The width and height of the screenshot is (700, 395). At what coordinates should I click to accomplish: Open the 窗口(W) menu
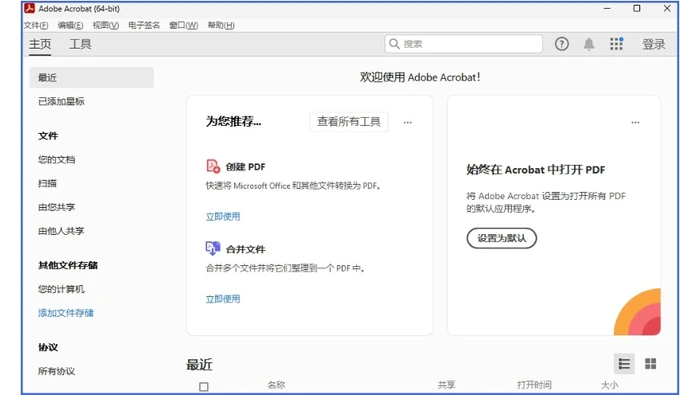click(183, 25)
